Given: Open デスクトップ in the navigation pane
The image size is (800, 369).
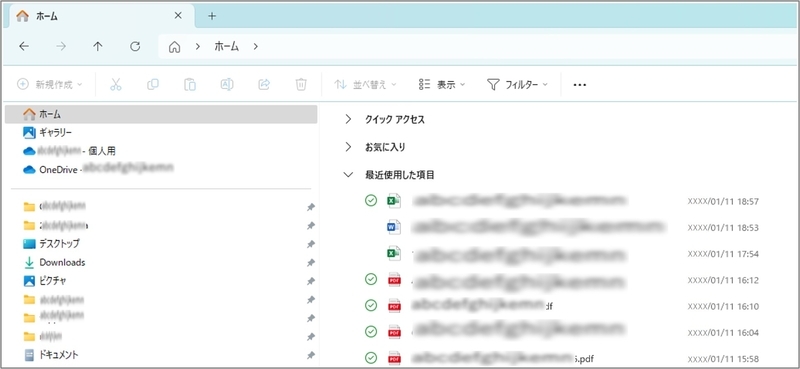Looking at the screenshot, I should tap(52, 244).
